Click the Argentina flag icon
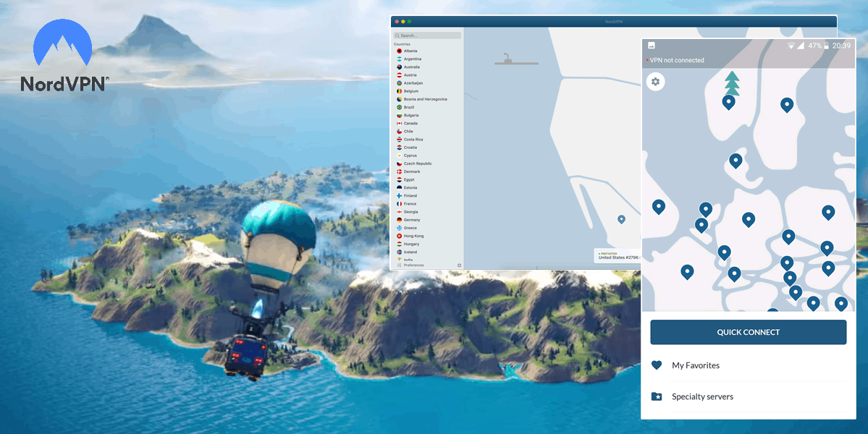This screenshot has width=868, height=434. [x=399, y=59]
